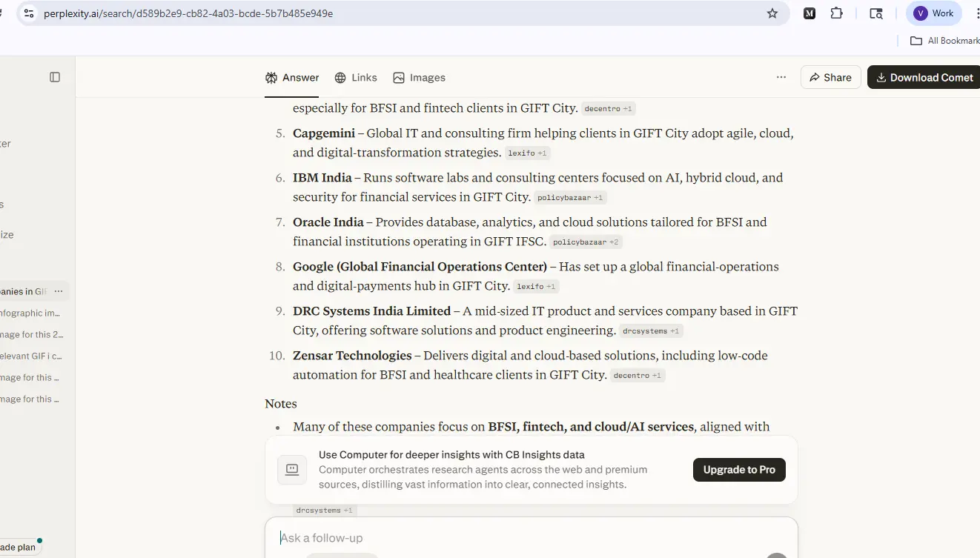Click 'Google (Global Financial Operations Center)' text

tap(420, 267)
